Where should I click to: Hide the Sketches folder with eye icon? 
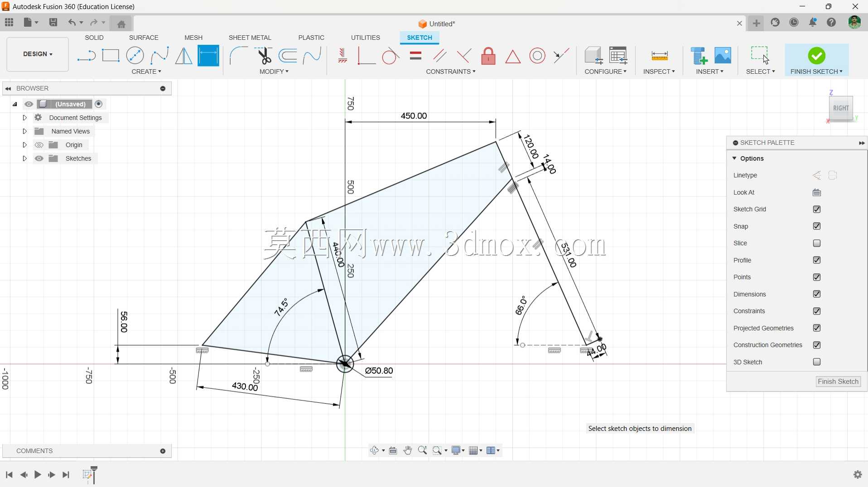pos(39,158)
